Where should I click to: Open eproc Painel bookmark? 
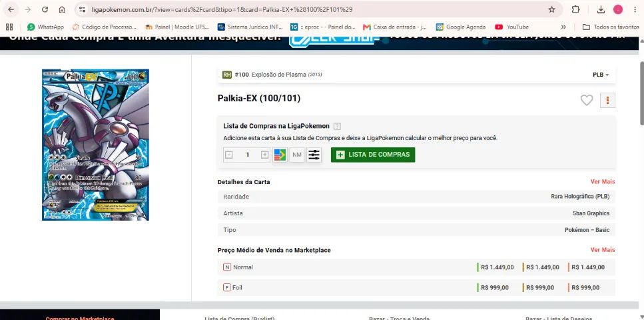[x=323, y=27]
